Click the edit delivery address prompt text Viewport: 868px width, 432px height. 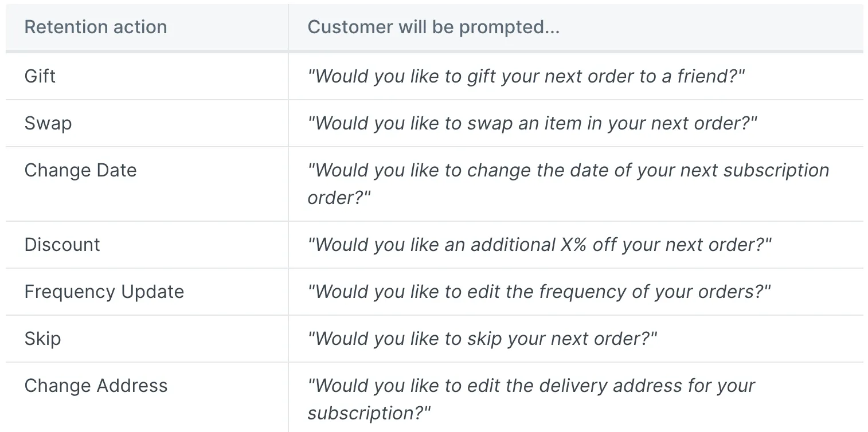pyautogui.click(x=531, y=399)
